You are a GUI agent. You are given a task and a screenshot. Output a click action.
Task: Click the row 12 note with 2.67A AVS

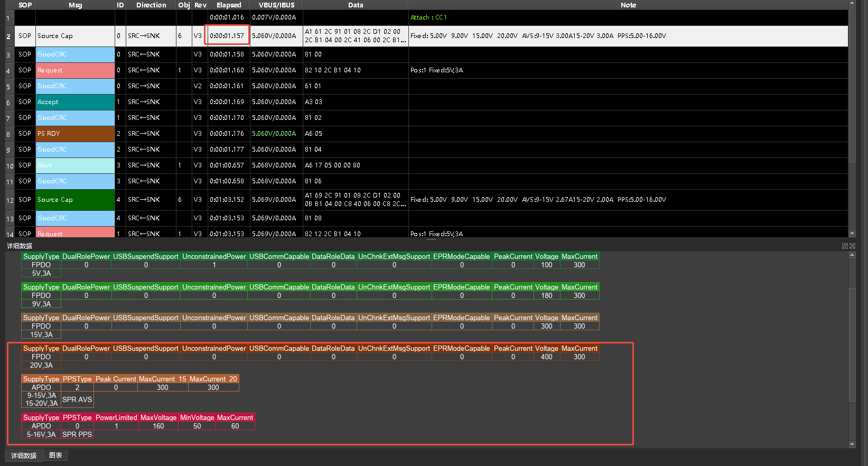538,200
